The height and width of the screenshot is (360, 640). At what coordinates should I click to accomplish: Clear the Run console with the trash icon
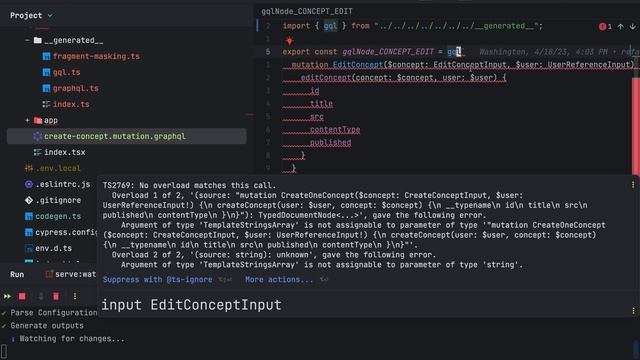tap(56, 296)
